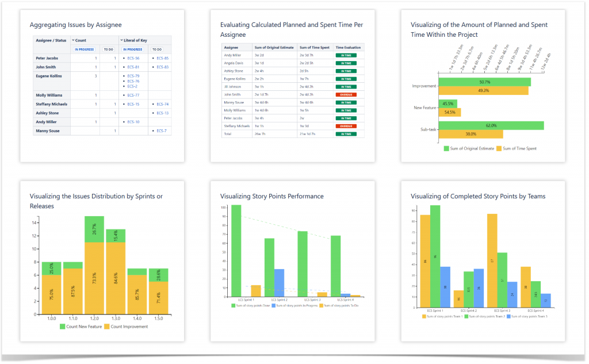Click the Assignee / Status column header
The image size is (589, 364).
tap(52, 41)
